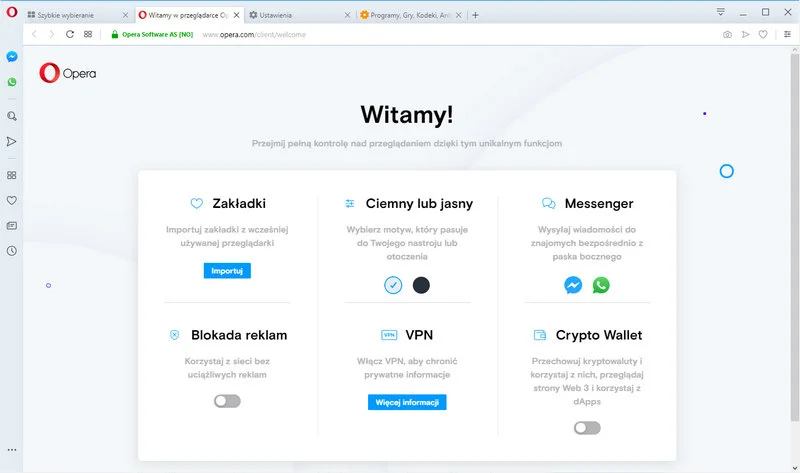Open WhatsApp from the left sidebar
Screen dimensions: 800x473
point(12,82)
